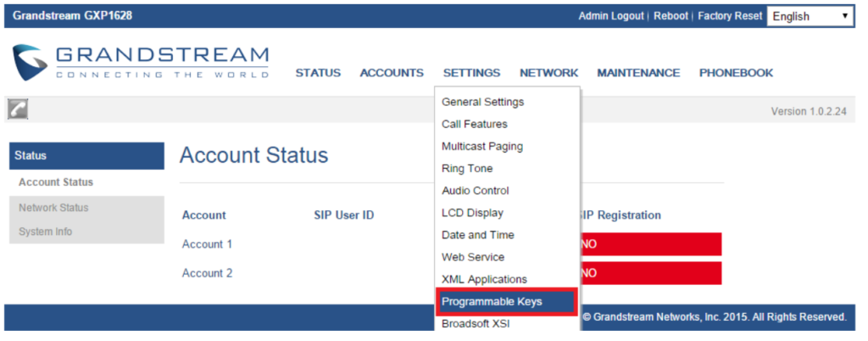Select Broadsoft XSI entry
868x341 pixels.
[x=507, y=323]
